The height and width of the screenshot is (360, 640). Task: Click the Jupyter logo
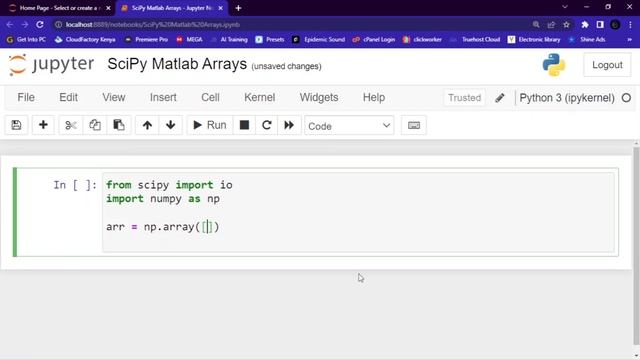click(x=51, y=64)
